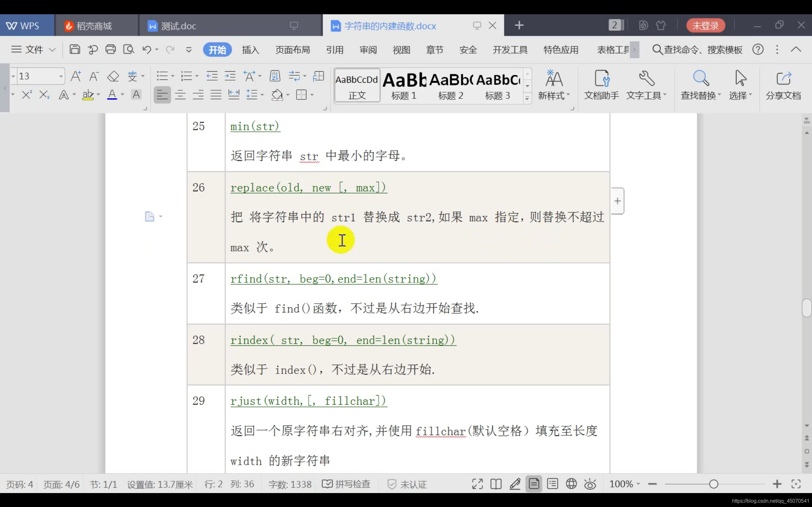Click the superscript X² icon
The height and width of the screenshot is (507, 812).
(27, 95)
